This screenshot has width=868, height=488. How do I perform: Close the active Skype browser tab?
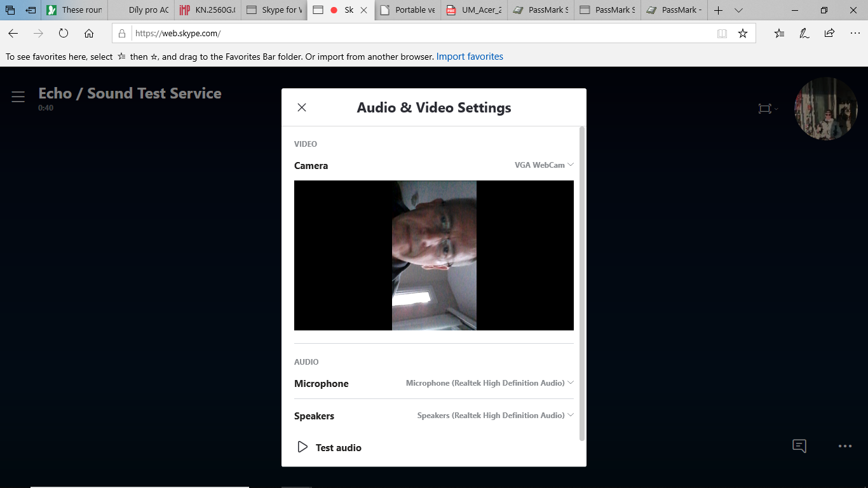pos(363,10)
